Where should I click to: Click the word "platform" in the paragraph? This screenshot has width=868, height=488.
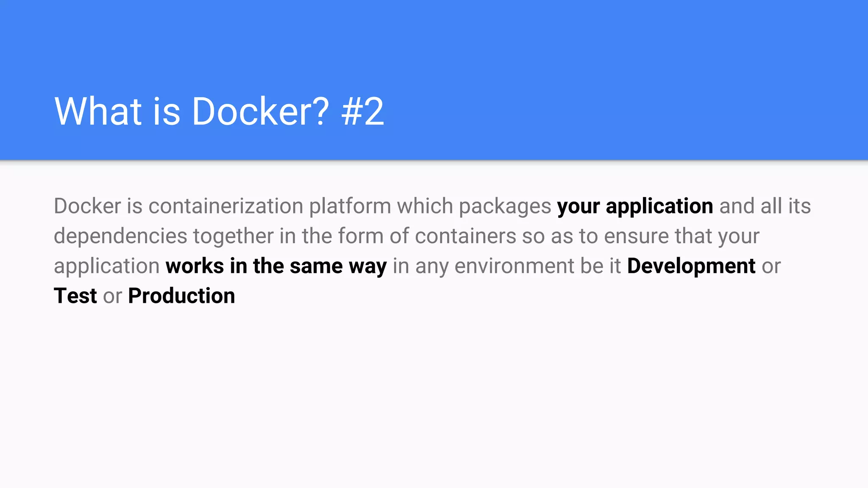tap(350, 207)
